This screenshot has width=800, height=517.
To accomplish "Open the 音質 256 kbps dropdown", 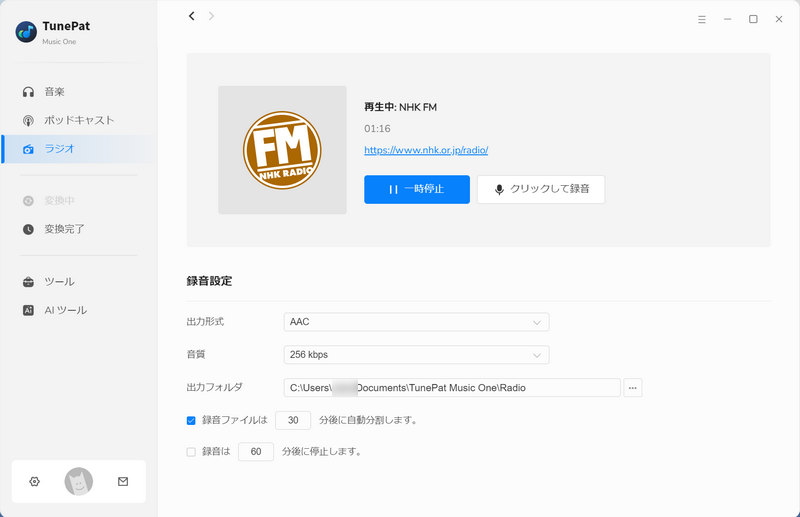I will (x=416, y=355).
